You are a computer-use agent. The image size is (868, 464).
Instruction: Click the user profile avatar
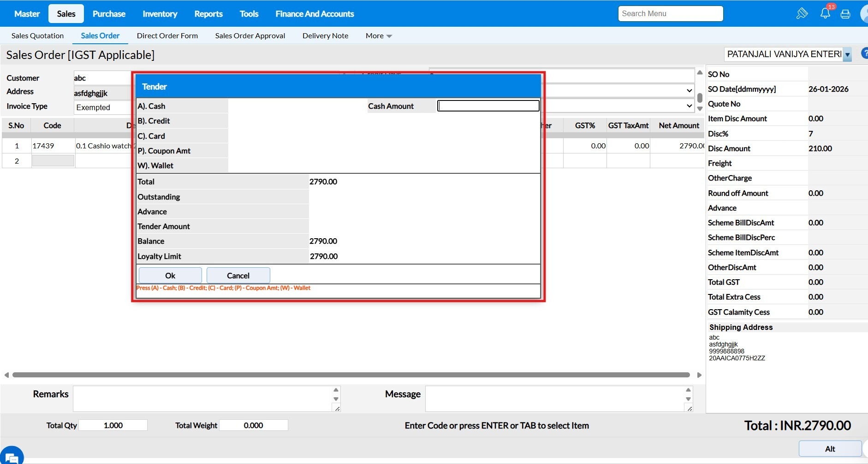click(x=864, y=14)
